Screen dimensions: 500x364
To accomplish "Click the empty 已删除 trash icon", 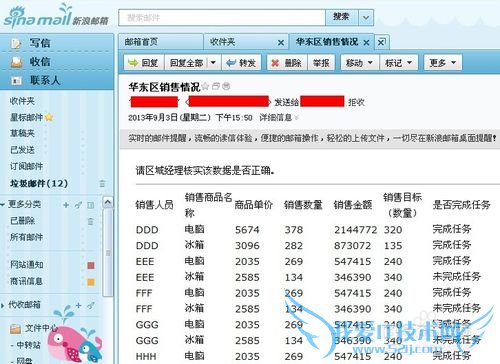I will pyautogui.click(x=90, y=221).
